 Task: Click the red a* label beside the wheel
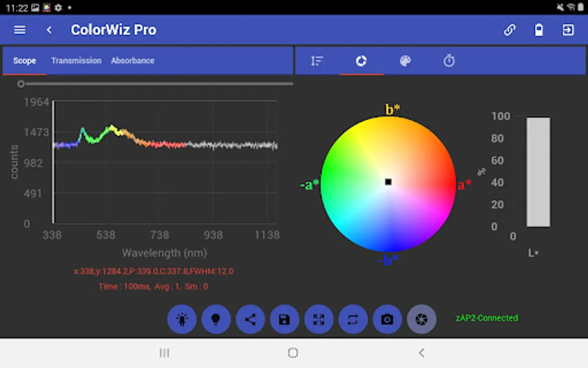coord(464,185)
